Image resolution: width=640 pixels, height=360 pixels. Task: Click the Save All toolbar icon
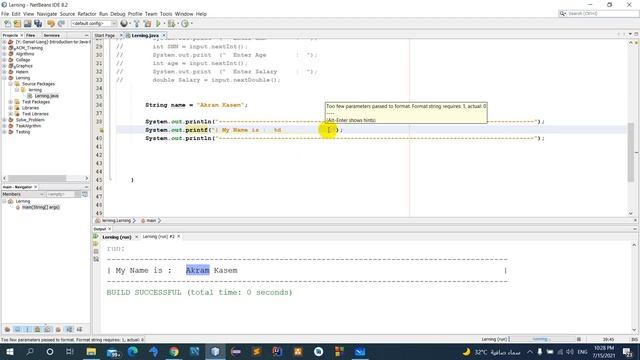[38, 24]
